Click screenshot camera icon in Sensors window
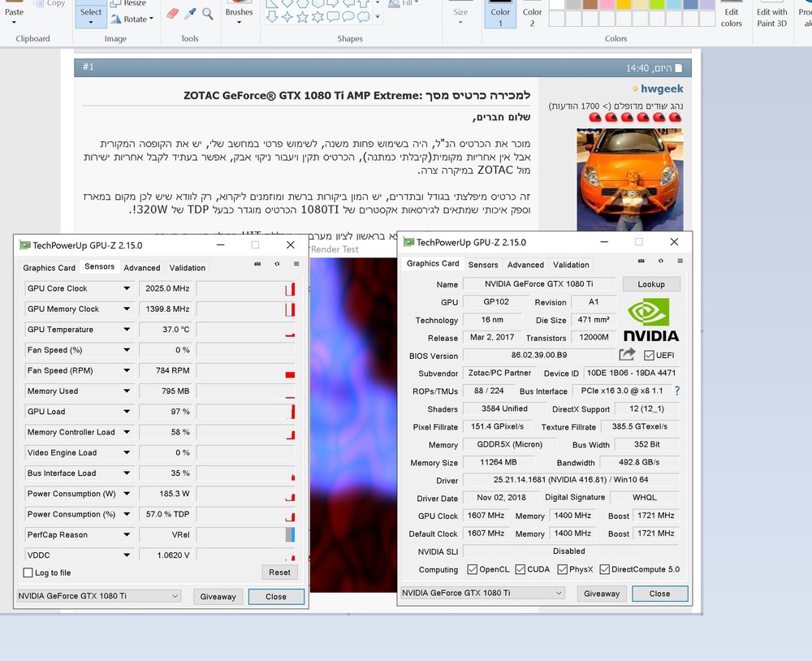Viewport: 812px width, 661px height. (257, 264)
